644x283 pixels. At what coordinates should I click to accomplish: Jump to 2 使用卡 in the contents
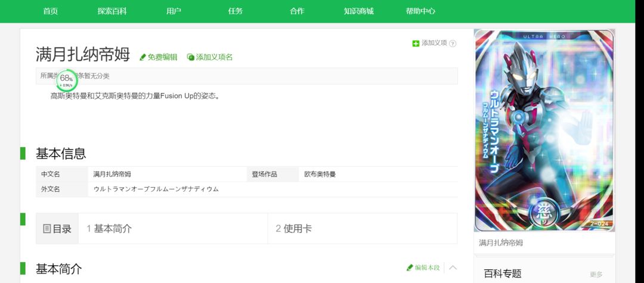point(293,229)
